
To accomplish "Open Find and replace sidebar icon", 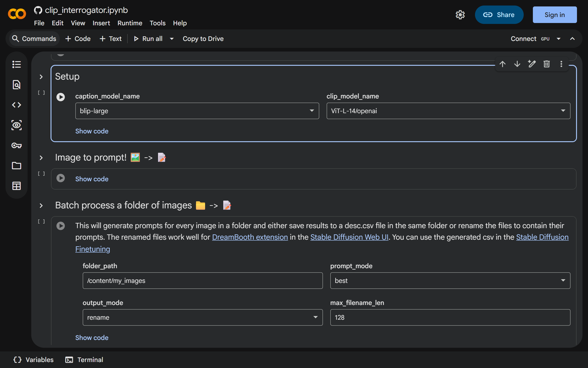I will pos(17,85).
